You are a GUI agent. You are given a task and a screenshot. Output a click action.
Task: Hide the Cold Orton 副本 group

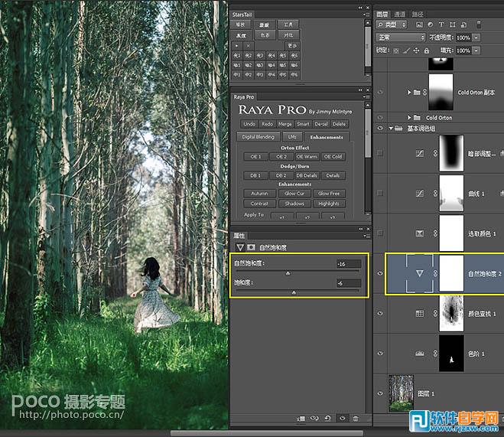click(380, 93)
